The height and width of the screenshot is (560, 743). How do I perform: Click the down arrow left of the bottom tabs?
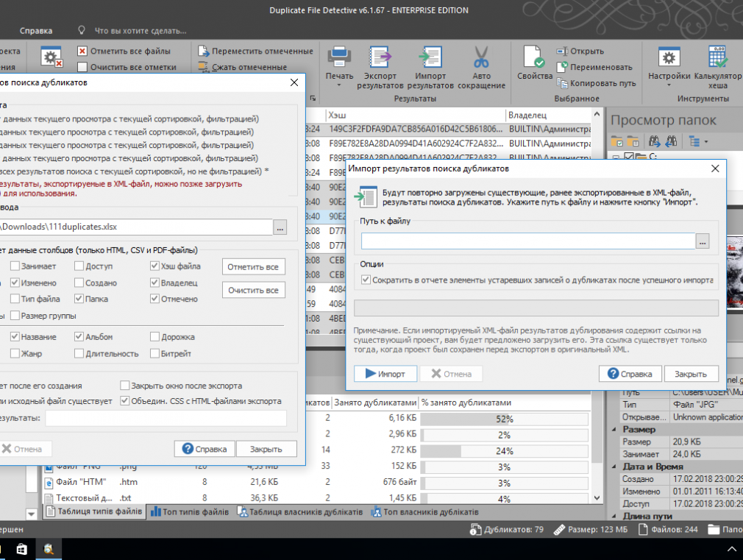[32, 514]
